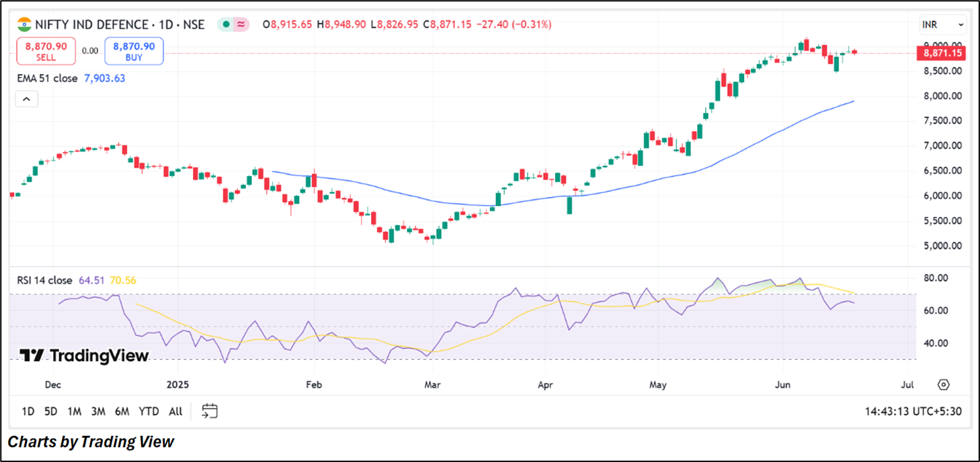The image size is (980, 462).
Task: Select the 3M time range
Action: click(x=98, y=412)
